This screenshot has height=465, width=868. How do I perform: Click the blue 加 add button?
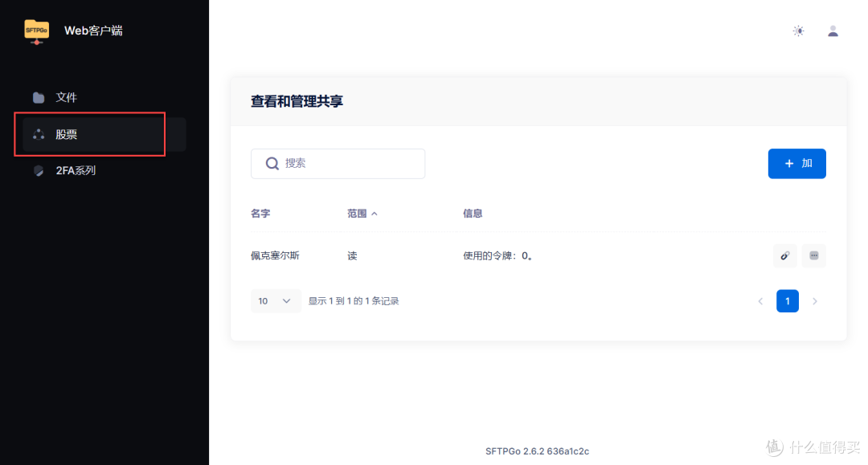(796, 164)
